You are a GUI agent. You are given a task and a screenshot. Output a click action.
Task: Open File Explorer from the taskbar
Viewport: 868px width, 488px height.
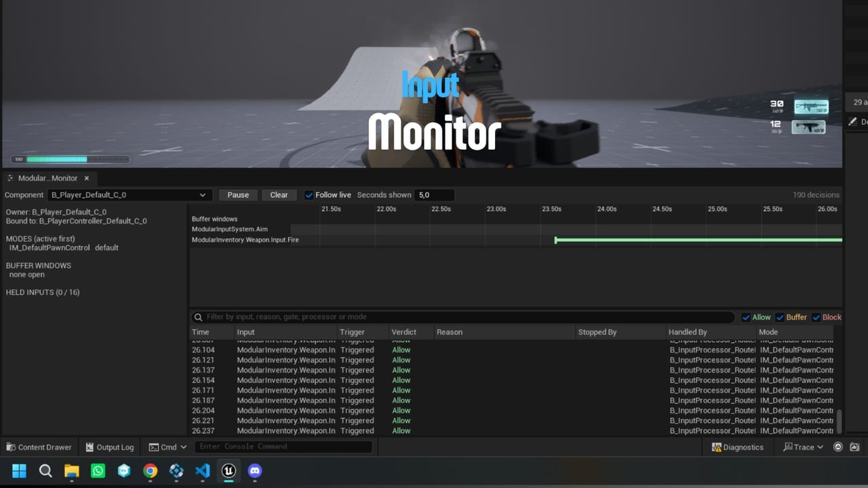[x=72, y=471]
